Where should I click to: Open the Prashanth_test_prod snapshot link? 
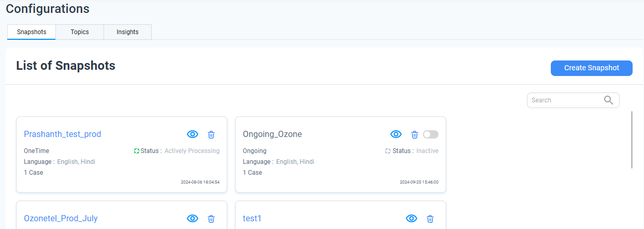(63, 134)
